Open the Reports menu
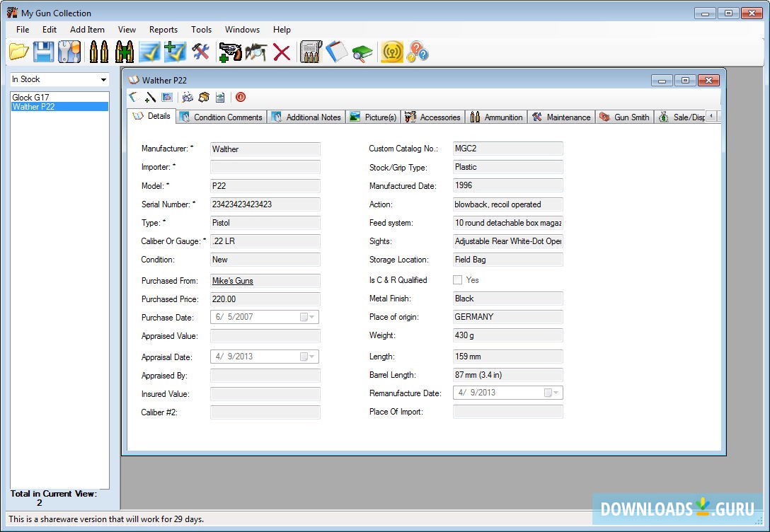This screenshot has height=532, width=770. [x=163, y=30]
